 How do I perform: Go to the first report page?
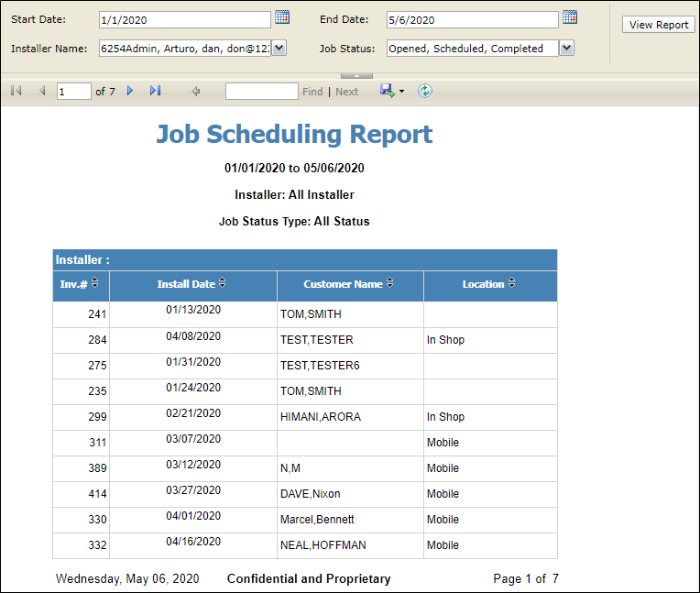coord(16,91)
